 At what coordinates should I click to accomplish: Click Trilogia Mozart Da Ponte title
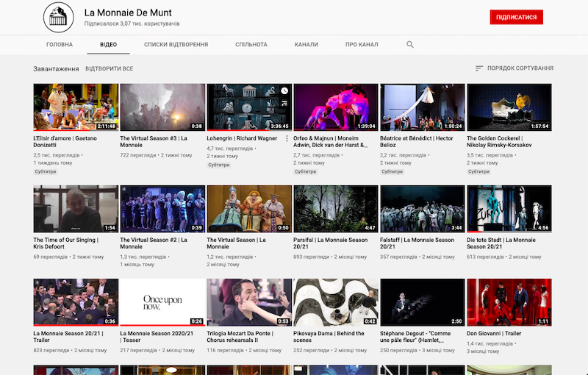(240, 337)
